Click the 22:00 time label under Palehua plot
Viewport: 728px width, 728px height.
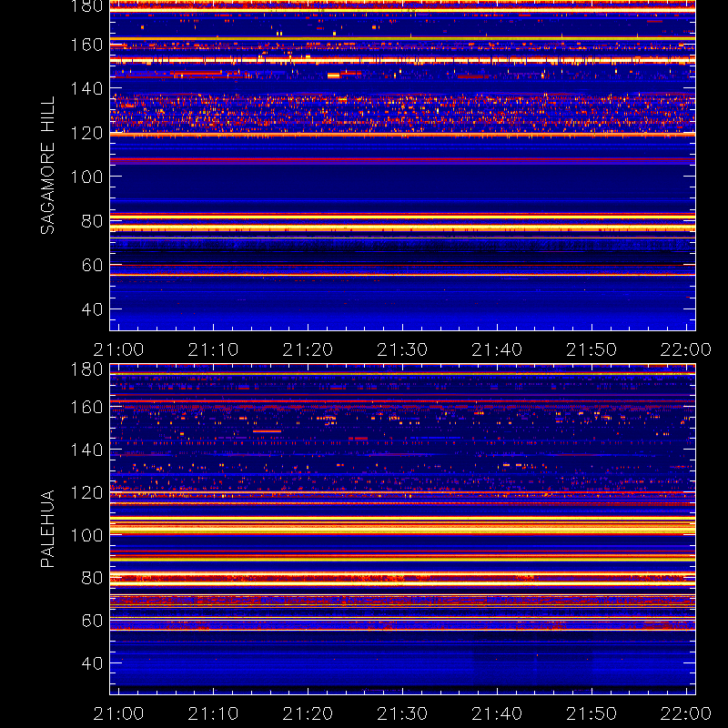click(x=686, y=713)
